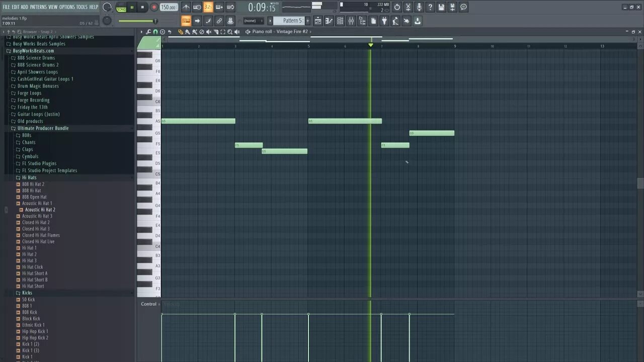Open the VIEW menu
This screenshot has width=644, height=362.
(53, 7)
